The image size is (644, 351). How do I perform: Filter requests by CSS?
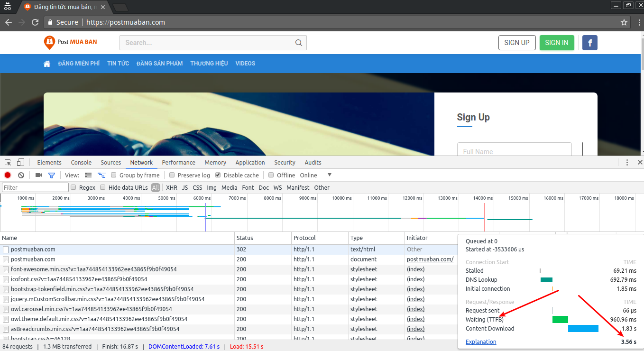point(197,187)
